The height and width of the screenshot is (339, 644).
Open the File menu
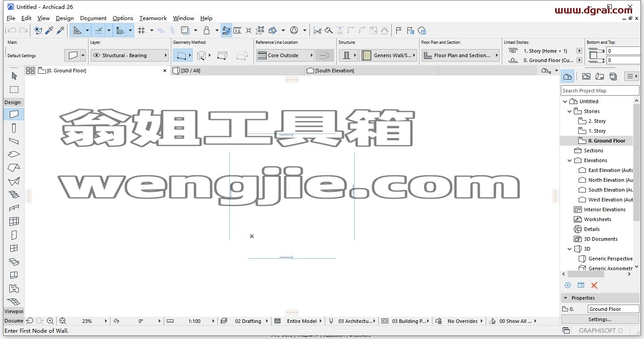click(11, 18)
